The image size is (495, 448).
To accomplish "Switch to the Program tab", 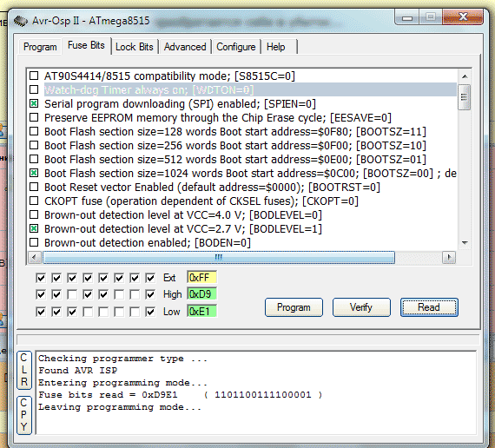I will click(40, 47).
